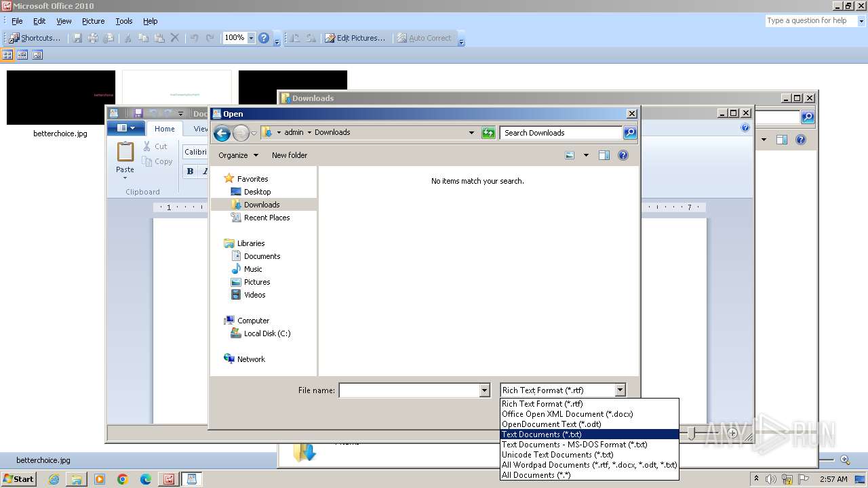
Task: Open Internet Explorer from taskbar
Action: coord(54,479)
